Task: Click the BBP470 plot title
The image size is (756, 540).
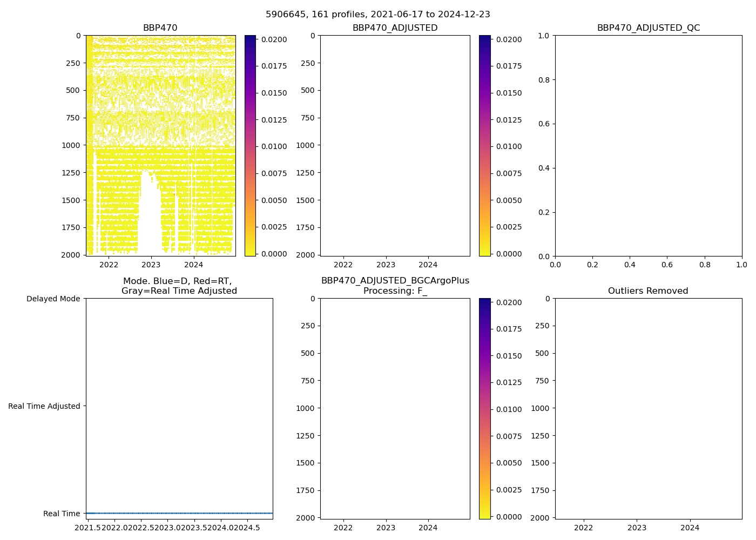Action: pos(160,28)
